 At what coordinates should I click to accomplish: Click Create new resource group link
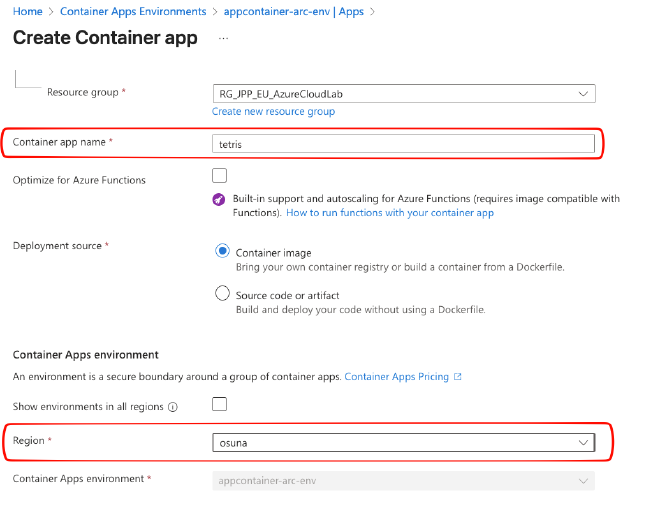tap(273, 112)
